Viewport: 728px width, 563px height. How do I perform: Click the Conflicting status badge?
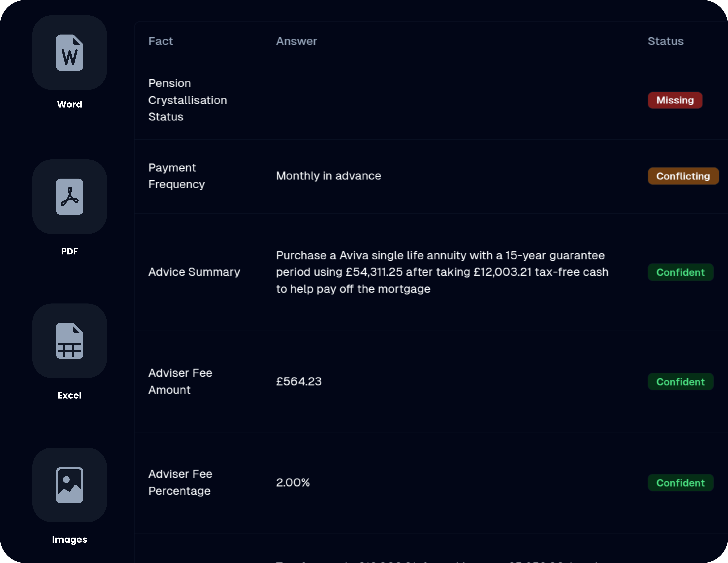(683, 176)
